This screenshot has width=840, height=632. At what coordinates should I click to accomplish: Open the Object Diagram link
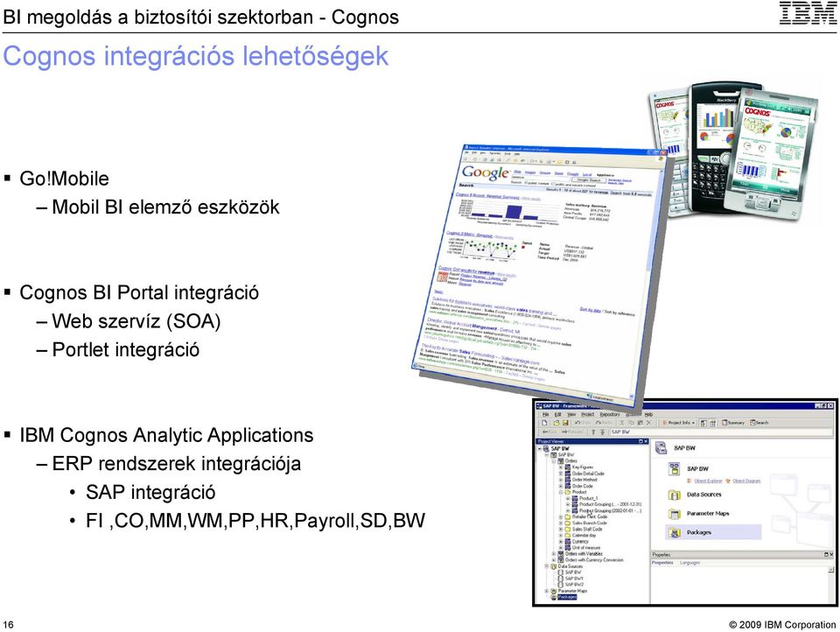point(746,481)
